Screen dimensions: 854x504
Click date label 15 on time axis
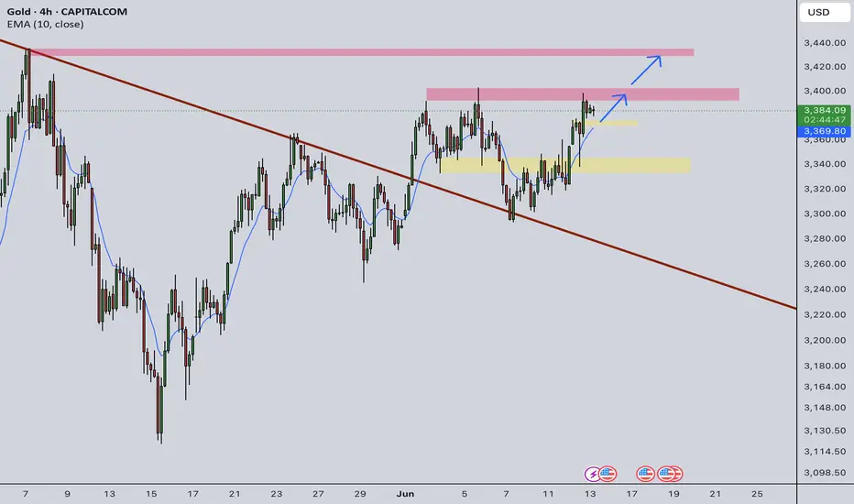pos(151,494)
